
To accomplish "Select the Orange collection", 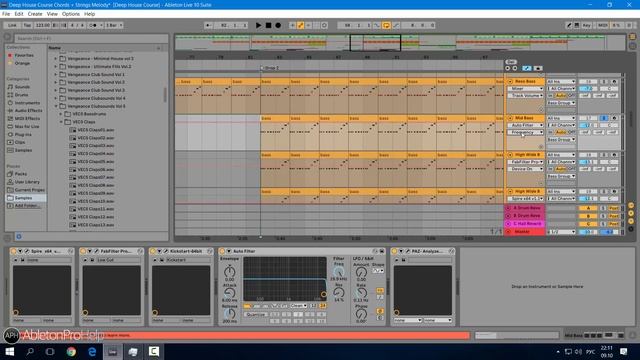I will tap(22, 63).
